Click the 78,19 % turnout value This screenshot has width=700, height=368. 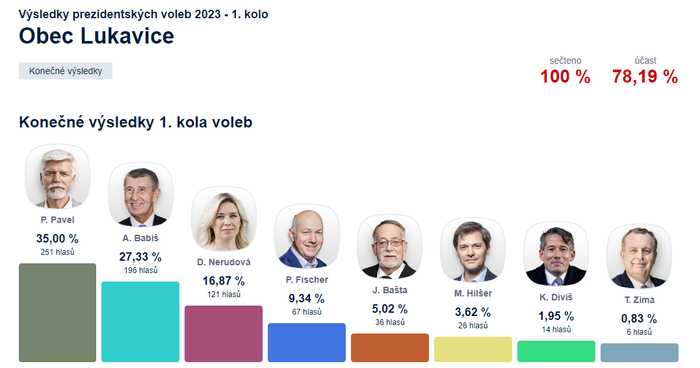click(645, 77)
